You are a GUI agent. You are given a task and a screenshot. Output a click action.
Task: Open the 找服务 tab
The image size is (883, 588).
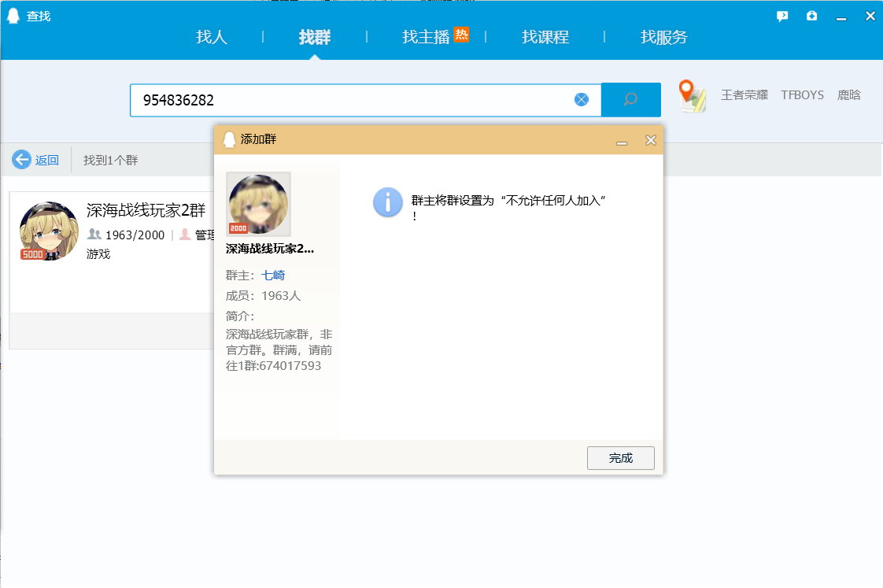664,37
